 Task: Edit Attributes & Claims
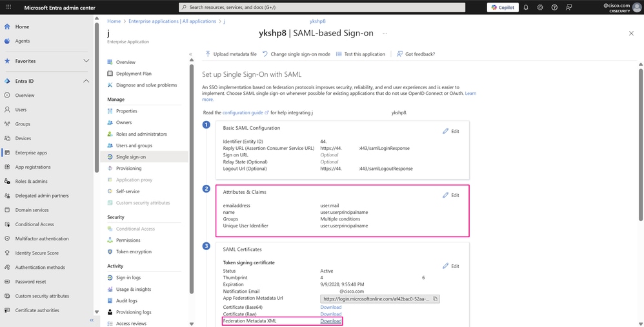click(451, 195)
